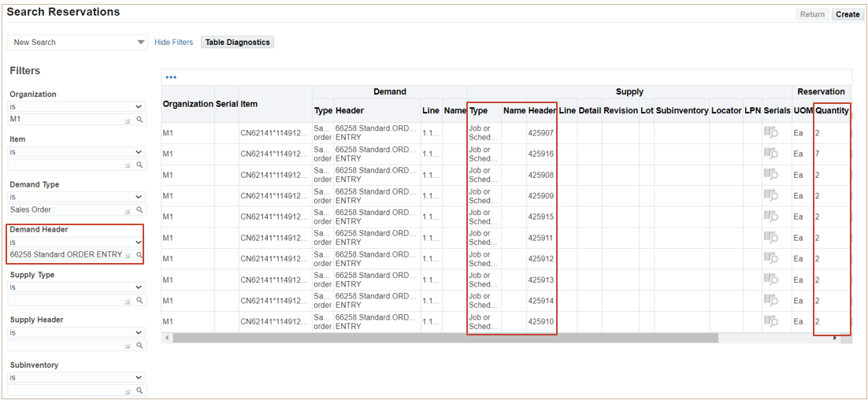Click LPN column header

[752, 111]
